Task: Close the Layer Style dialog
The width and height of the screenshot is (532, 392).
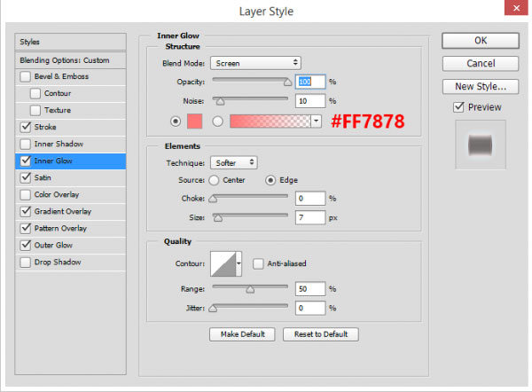Action: coord(516,8)
